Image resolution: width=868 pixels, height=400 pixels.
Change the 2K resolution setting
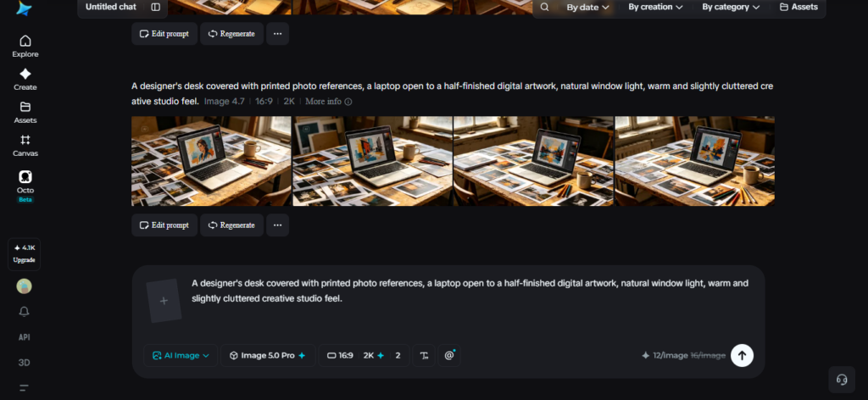point(374,356)
